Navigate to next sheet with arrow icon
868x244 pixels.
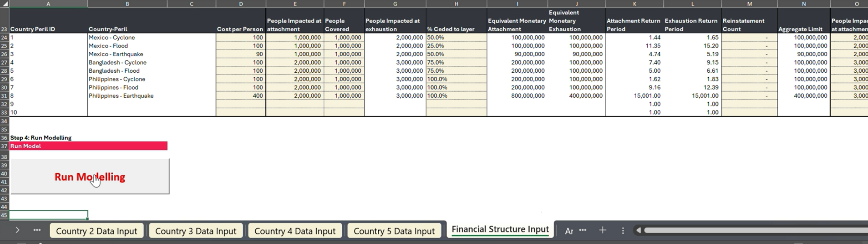coord(17,230)
